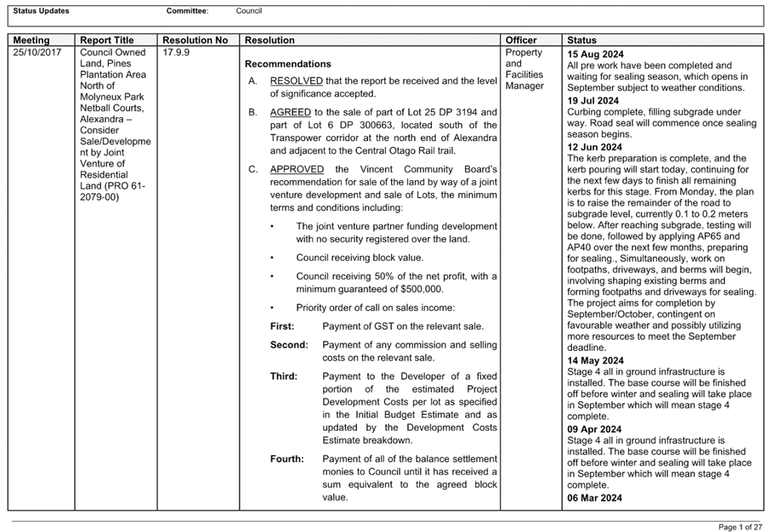771x532 pixels.
Task: Click the '12 Jun 2024' status date
Action: tap(594, 147)
